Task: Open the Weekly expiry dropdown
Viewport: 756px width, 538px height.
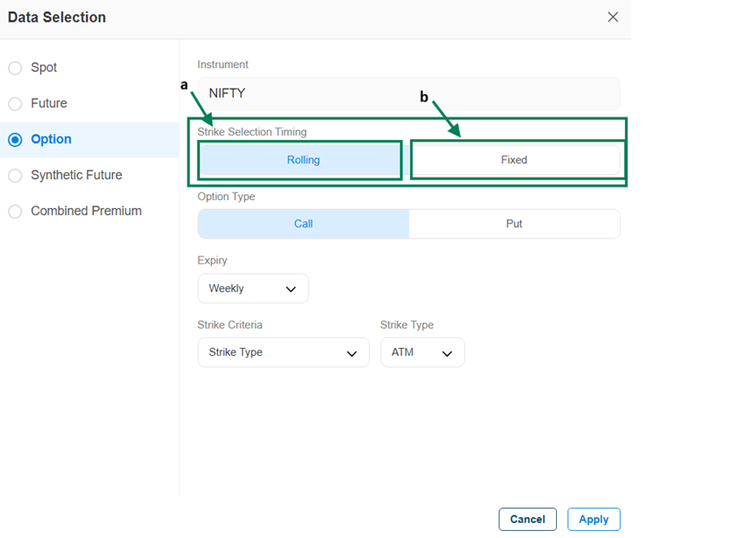Action: point(252,289)
